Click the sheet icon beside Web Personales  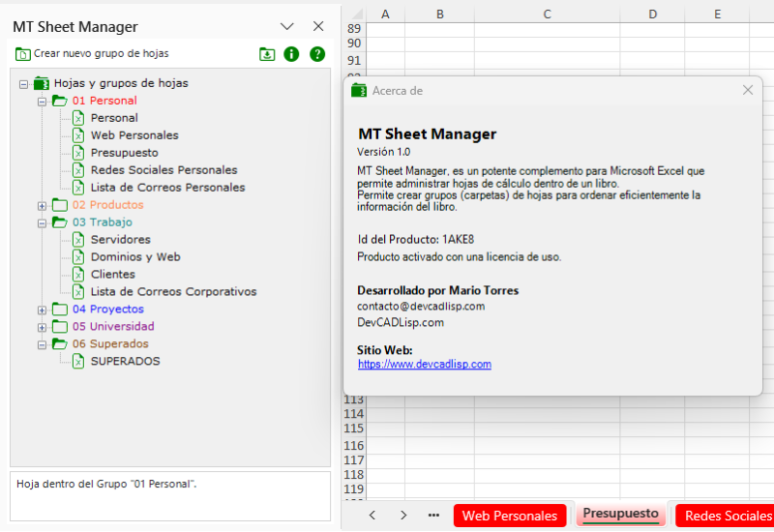(78, 135)
